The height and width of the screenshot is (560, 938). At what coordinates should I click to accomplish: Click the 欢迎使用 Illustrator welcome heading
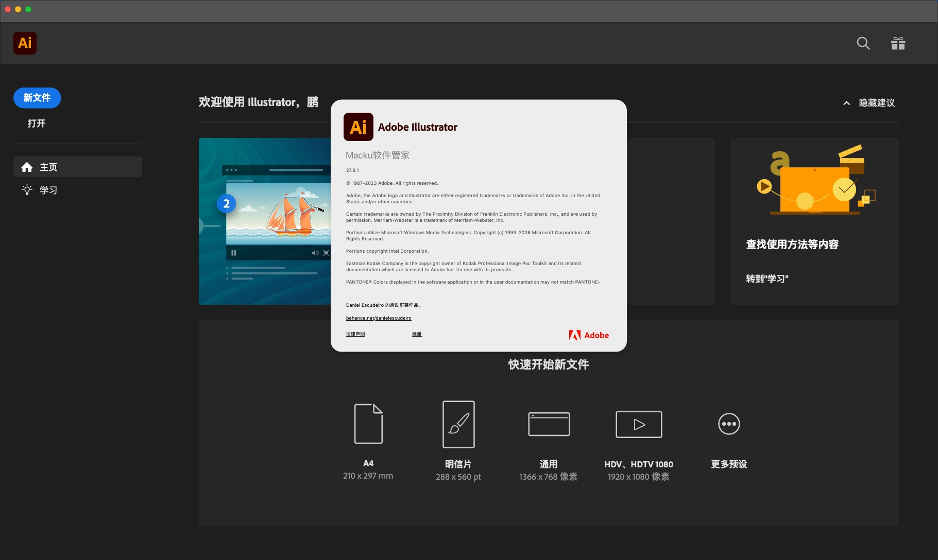click(259, 102)
